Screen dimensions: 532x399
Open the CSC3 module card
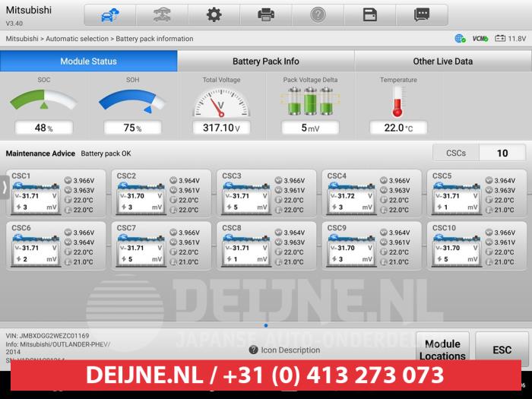point(267,194)
